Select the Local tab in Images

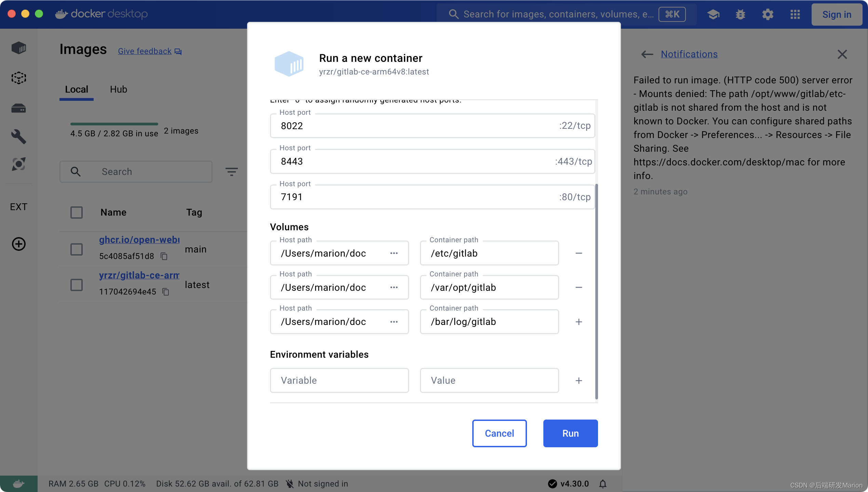click(76, 89)
